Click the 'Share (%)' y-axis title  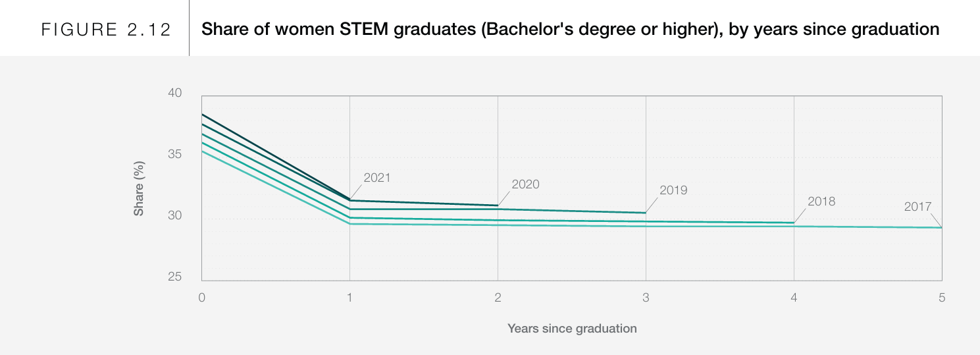[139, 188]
